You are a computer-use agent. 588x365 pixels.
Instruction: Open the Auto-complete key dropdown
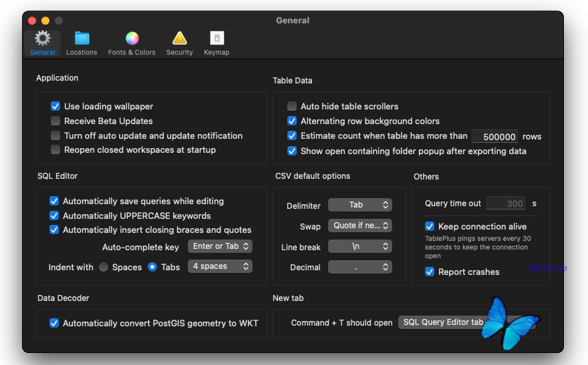(220, 246)
